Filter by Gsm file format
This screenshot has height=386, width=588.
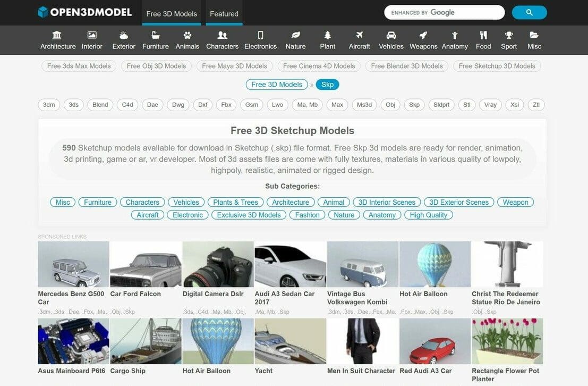pos(252,105)
